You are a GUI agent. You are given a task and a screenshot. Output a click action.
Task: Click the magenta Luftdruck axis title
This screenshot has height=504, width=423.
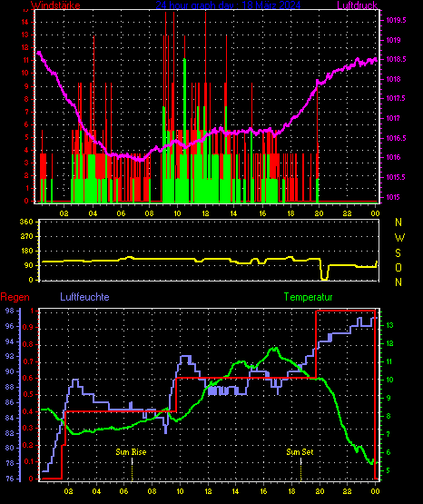[357, 5]
